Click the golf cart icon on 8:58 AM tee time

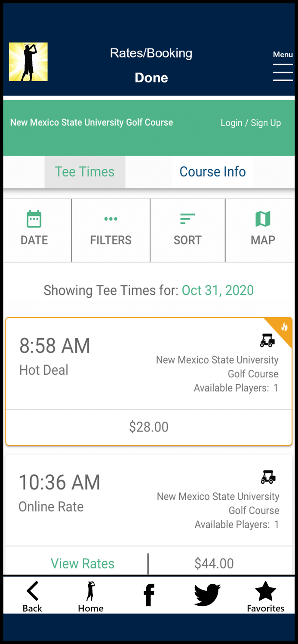[x=267, y=340]
